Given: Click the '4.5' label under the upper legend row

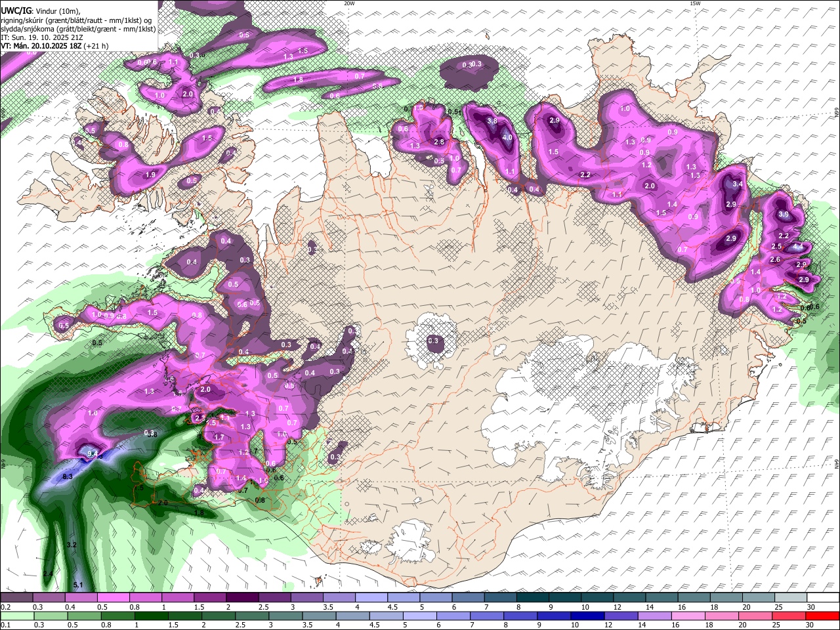Looking at the screenshot, I should click(393, 607).
